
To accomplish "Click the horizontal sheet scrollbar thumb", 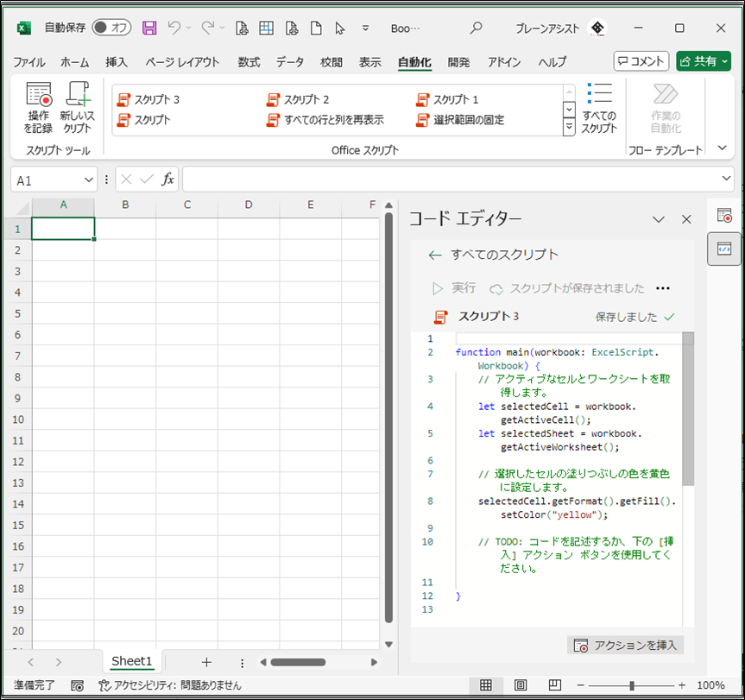I will coord(298,662).
